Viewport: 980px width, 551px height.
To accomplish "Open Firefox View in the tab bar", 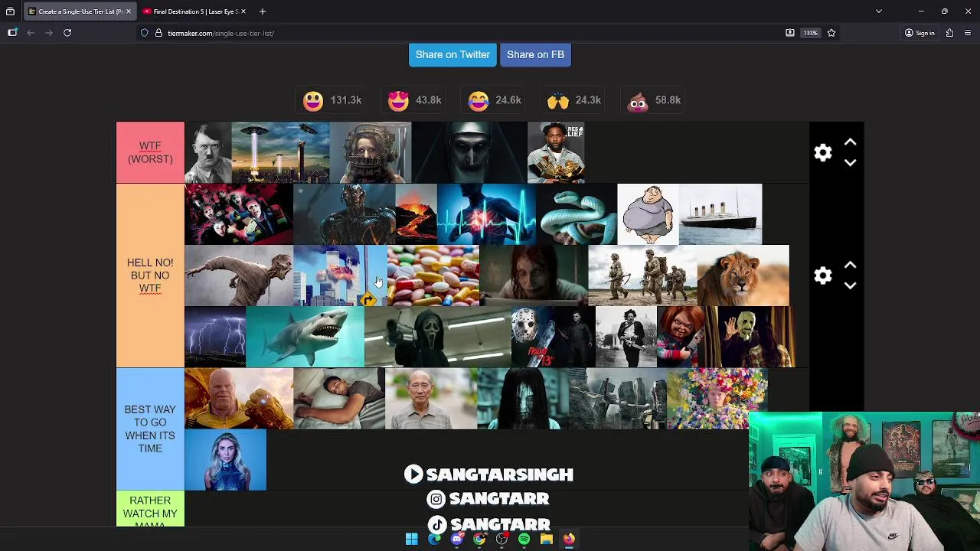I will point(10,11).
